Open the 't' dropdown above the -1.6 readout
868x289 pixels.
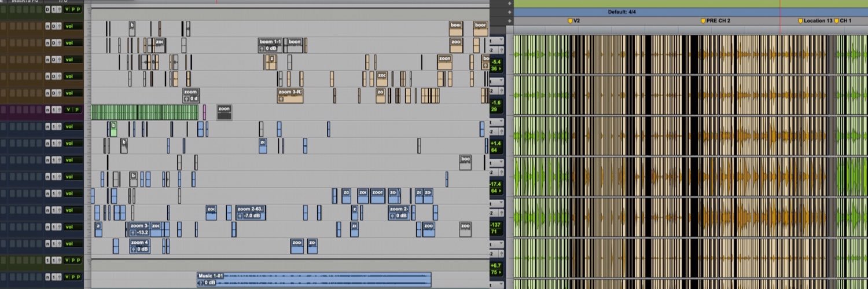[x=496, y=82]
